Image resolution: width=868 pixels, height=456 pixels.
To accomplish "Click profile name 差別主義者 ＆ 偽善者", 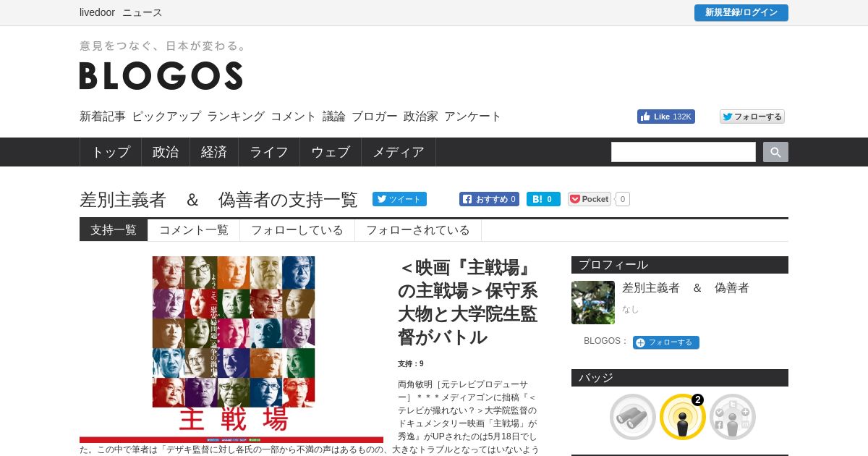I will (x=686, y=288).
